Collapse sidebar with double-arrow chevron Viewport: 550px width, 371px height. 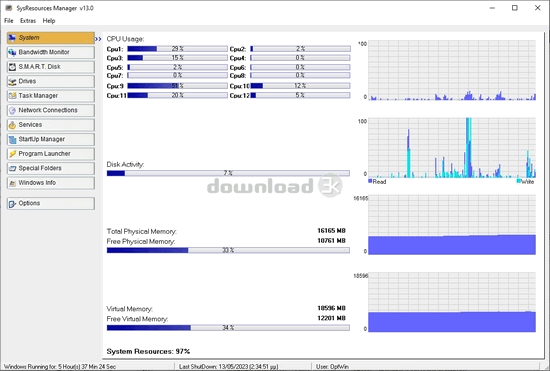coord(98,39)
